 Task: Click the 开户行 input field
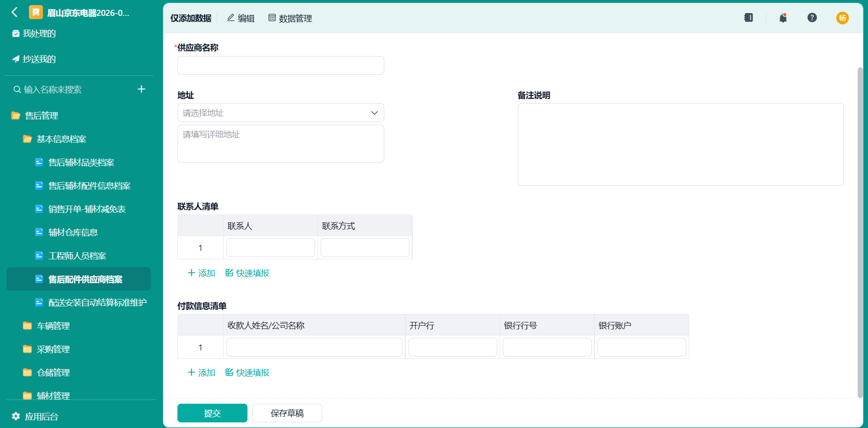[453, 347]
